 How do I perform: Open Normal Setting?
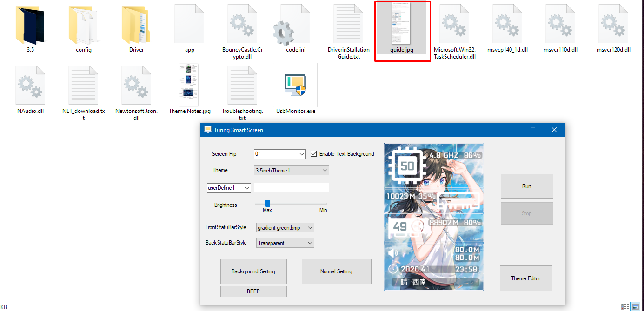337,271
